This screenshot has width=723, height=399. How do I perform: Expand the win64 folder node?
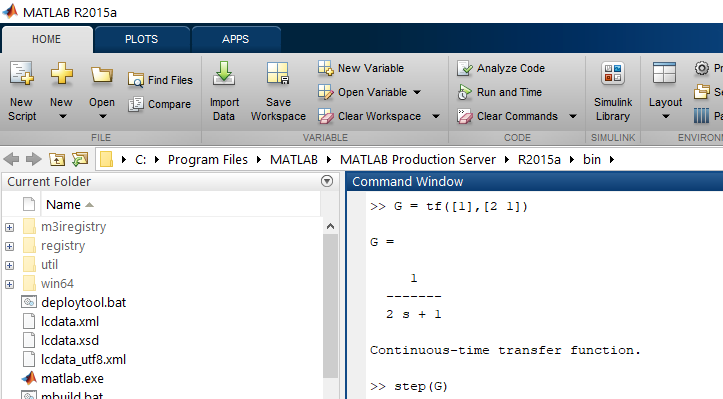click(x=10, y=284)
